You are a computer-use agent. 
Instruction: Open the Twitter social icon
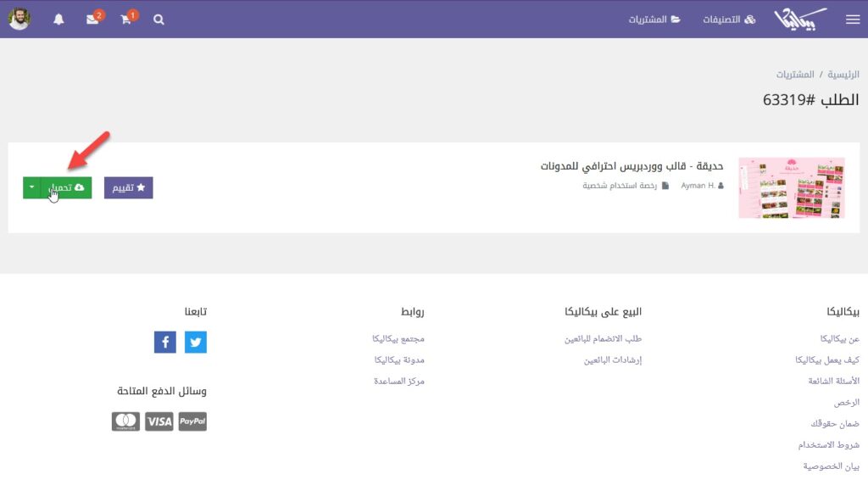196,343
